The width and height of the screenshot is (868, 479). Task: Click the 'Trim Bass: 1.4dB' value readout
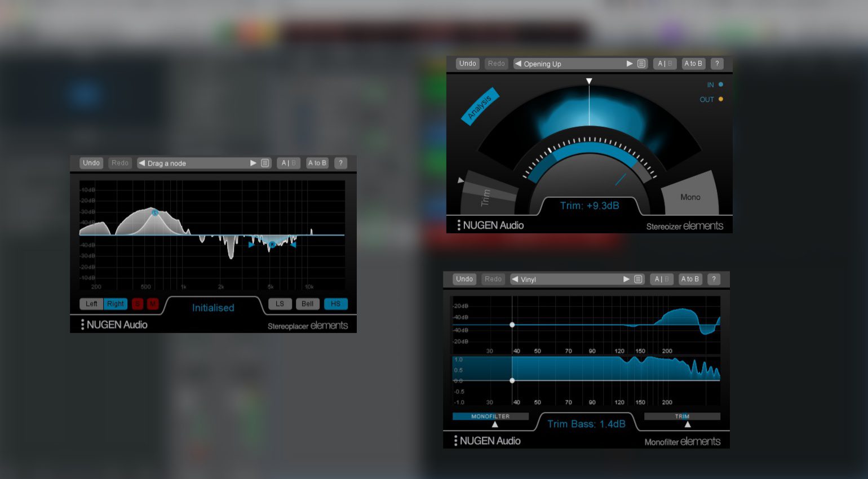[x=586, y=424]
